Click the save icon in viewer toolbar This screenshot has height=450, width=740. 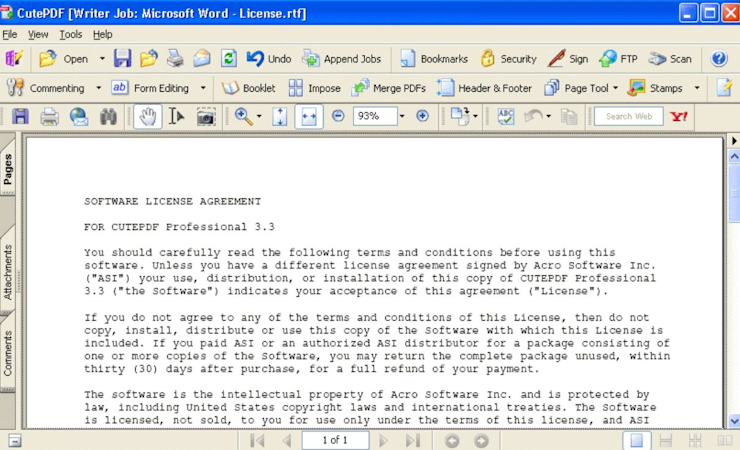[x=20, y=117]
